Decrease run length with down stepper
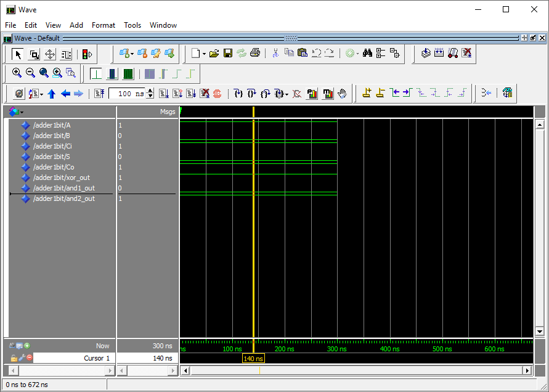This screenshot has height=392, width=549. pyautogui.click(x=150, y=96)
